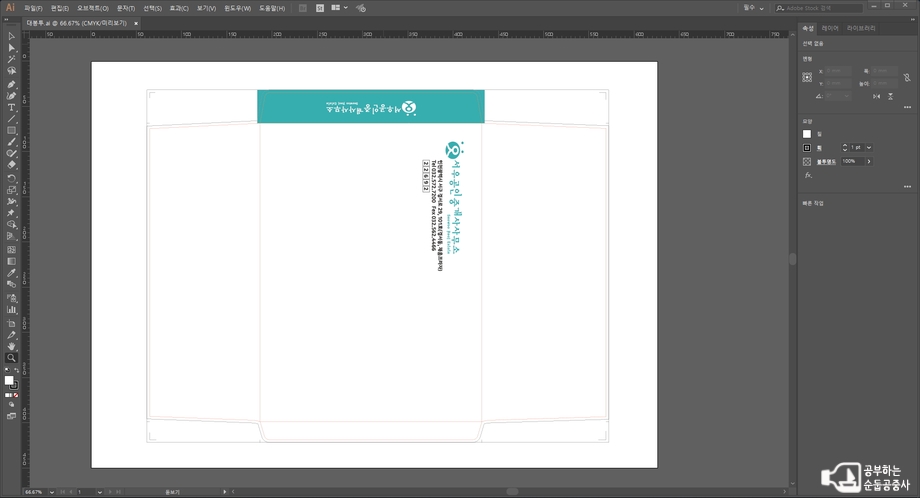Toggle constrain width and height proportions
Viewport: 920px width, 498px height.
pyautogui.click(x=907, y=77)
